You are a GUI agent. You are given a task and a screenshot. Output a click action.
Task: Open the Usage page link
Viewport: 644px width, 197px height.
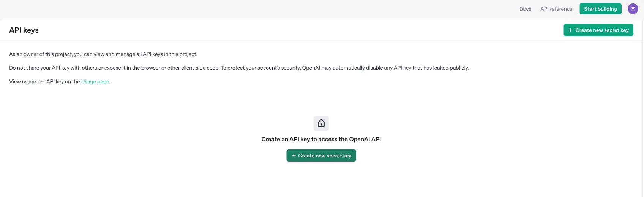pos(95,81)
